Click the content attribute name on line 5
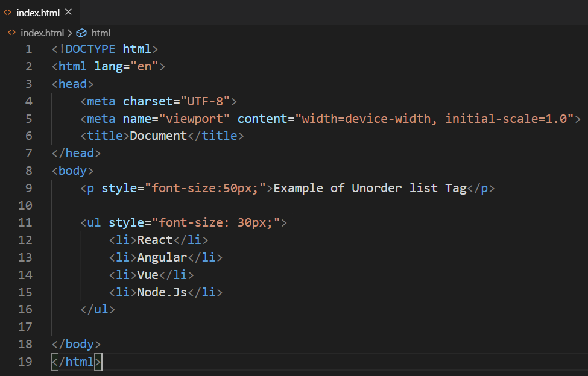588x376 pixels. [x=262, y=119]
